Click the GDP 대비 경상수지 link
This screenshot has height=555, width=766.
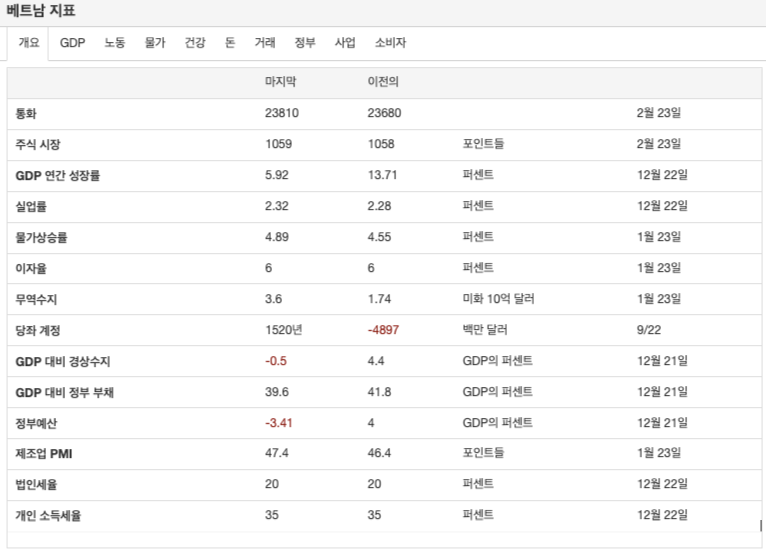pos(63,362)
